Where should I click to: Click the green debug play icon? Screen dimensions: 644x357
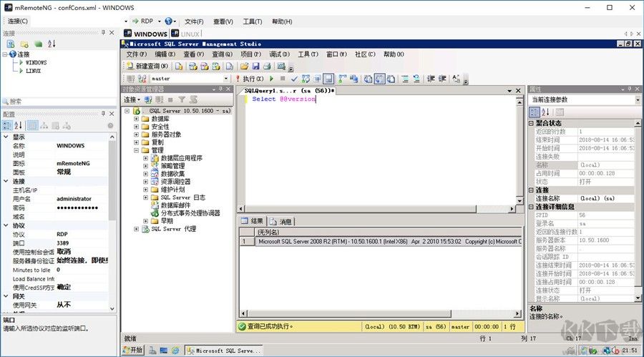(271, 79)
